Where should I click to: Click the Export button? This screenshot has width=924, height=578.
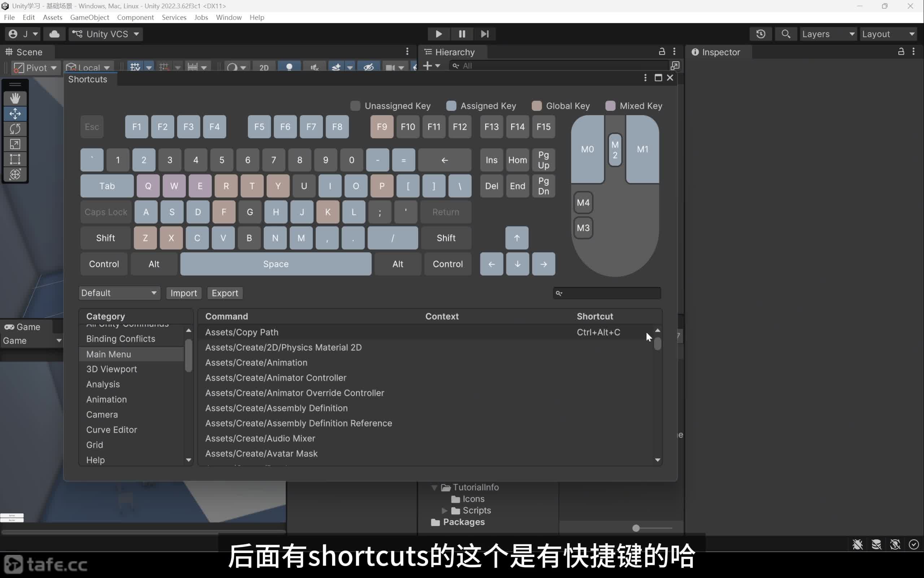click(x=225, y=293)
